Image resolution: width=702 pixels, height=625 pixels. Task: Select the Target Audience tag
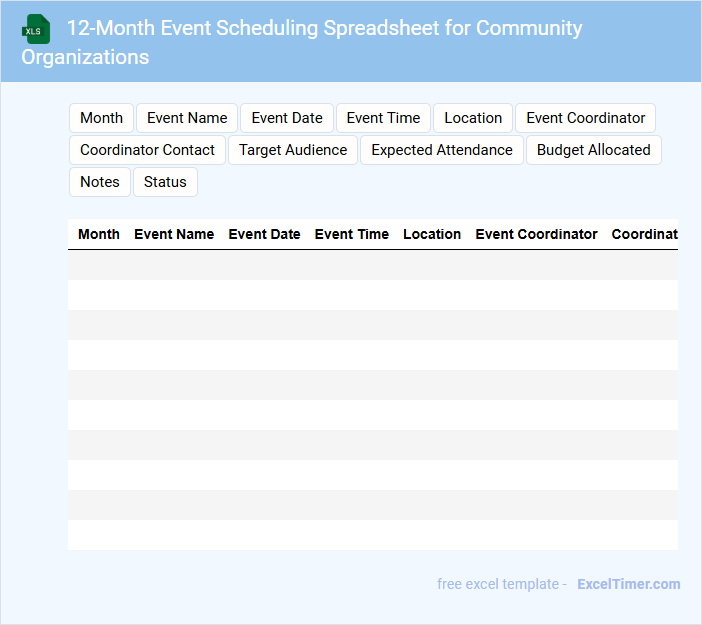[293, 150]
